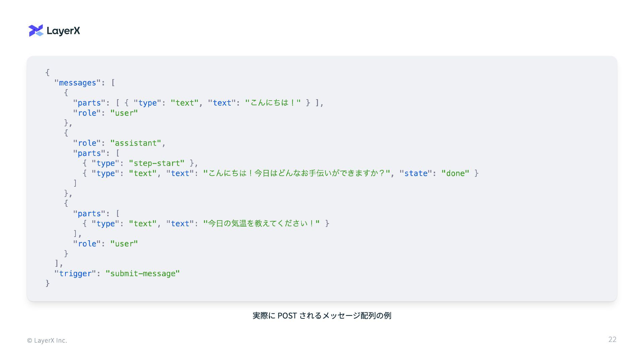
Task: Click the caption below the code block
Action: pos(322,316)
